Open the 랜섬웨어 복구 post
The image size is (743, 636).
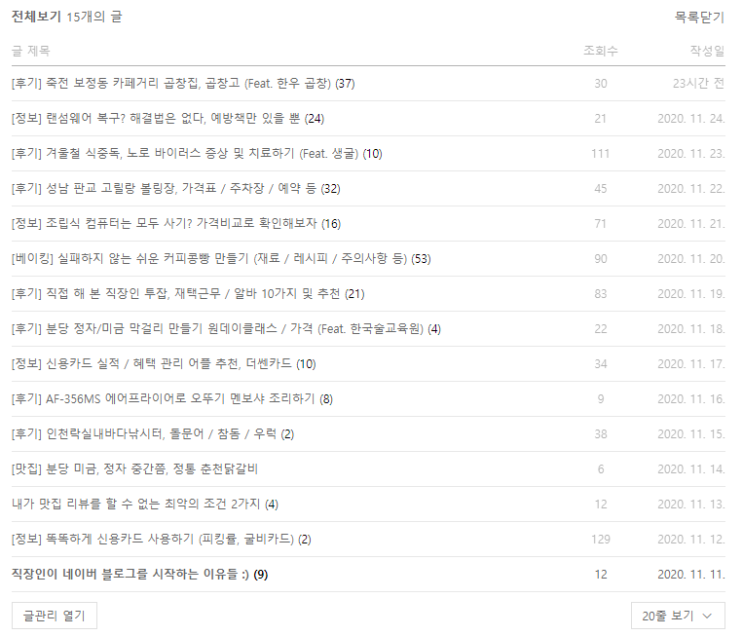pos(168,118)
